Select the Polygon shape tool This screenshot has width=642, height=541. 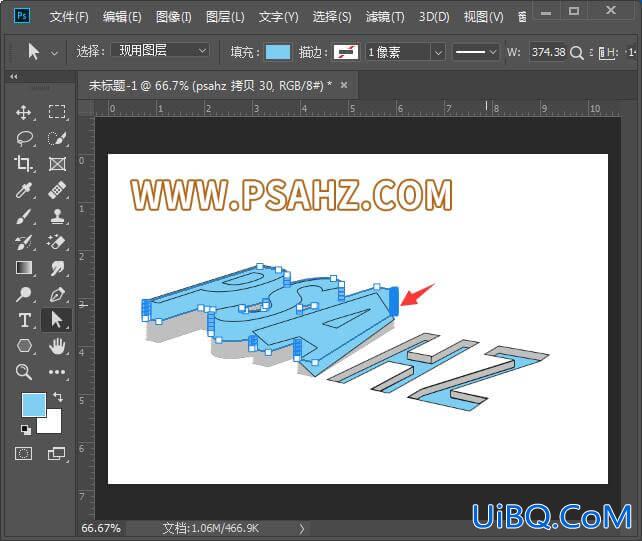point(24,346)
